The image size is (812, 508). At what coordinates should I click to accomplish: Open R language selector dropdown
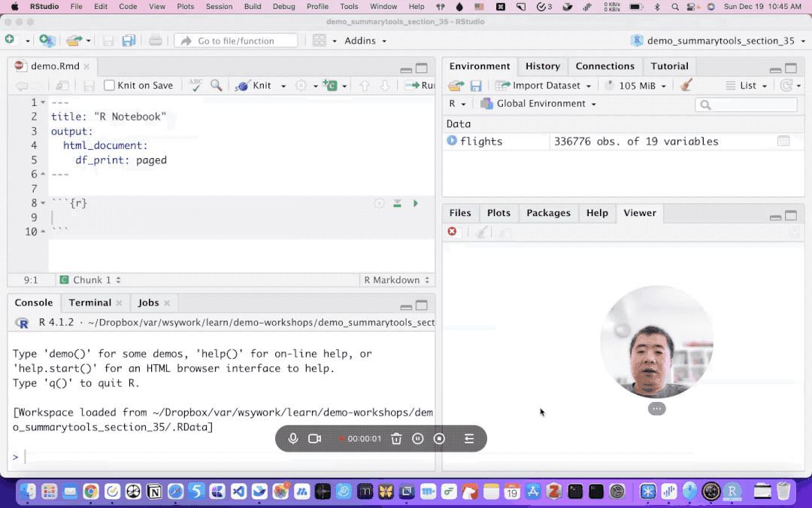(x=457, y=104)
